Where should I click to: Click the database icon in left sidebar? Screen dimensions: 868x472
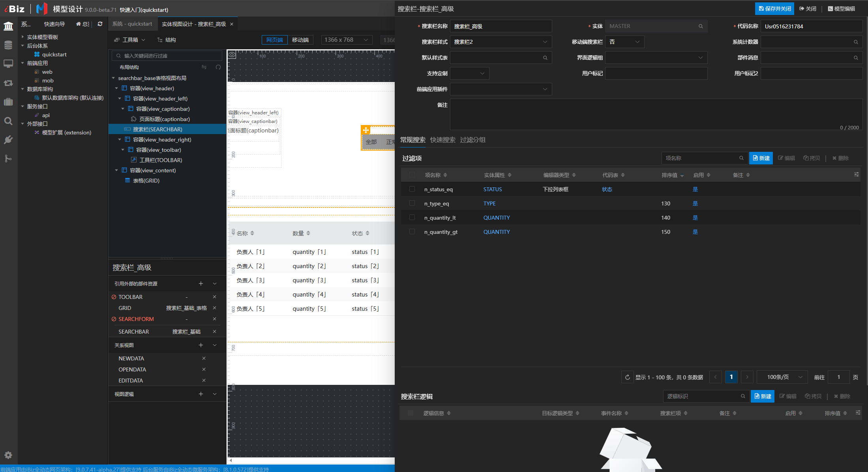[x=8, y=45]
